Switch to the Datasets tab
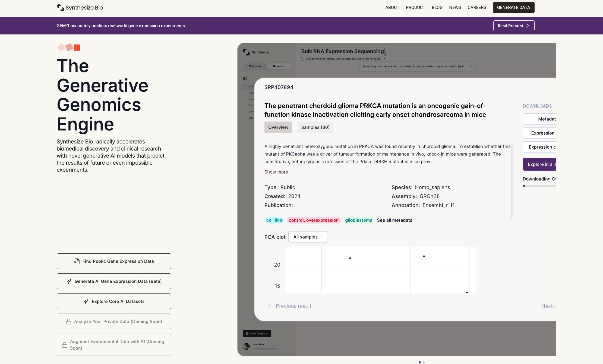The image size is (603, 364). [278, 66]
